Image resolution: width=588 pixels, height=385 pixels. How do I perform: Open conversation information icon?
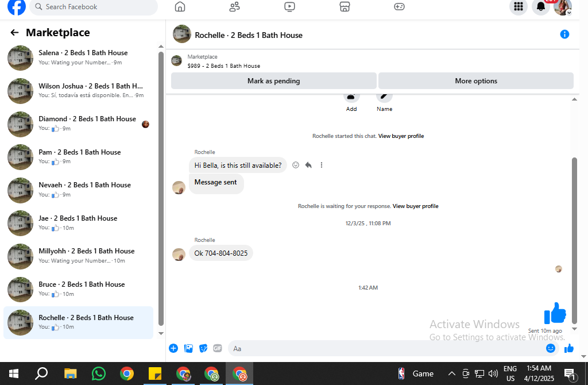click(x=564, y=34)
